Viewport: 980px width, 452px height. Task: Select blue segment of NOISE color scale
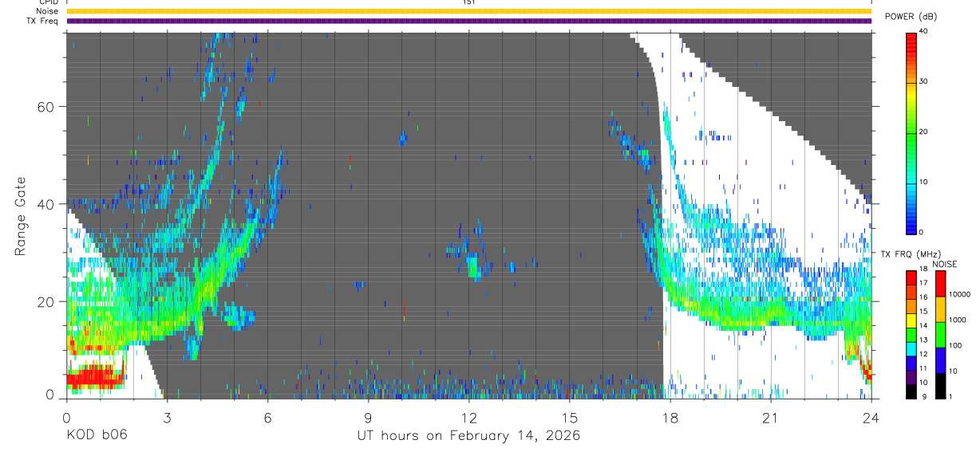(940, 360)
